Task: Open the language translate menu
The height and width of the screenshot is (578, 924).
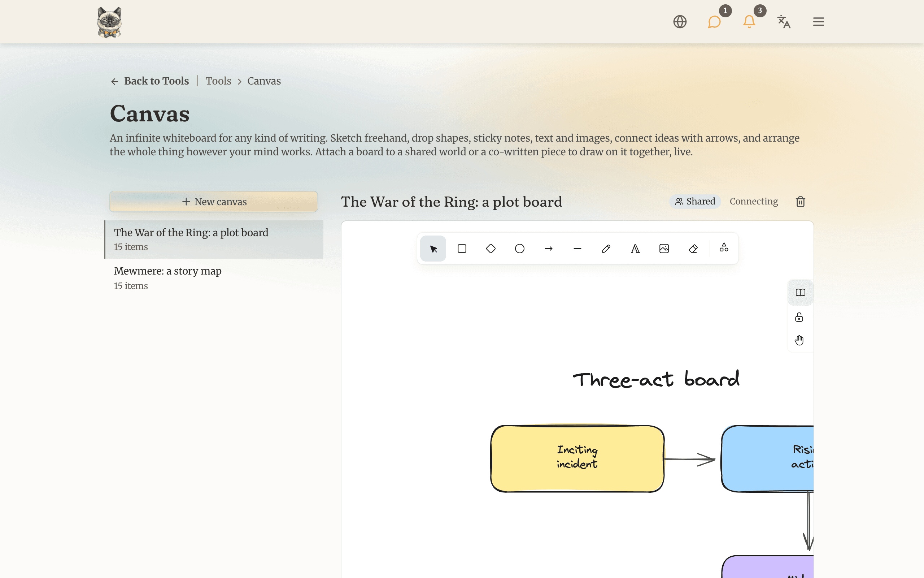Action: (784, 22)
